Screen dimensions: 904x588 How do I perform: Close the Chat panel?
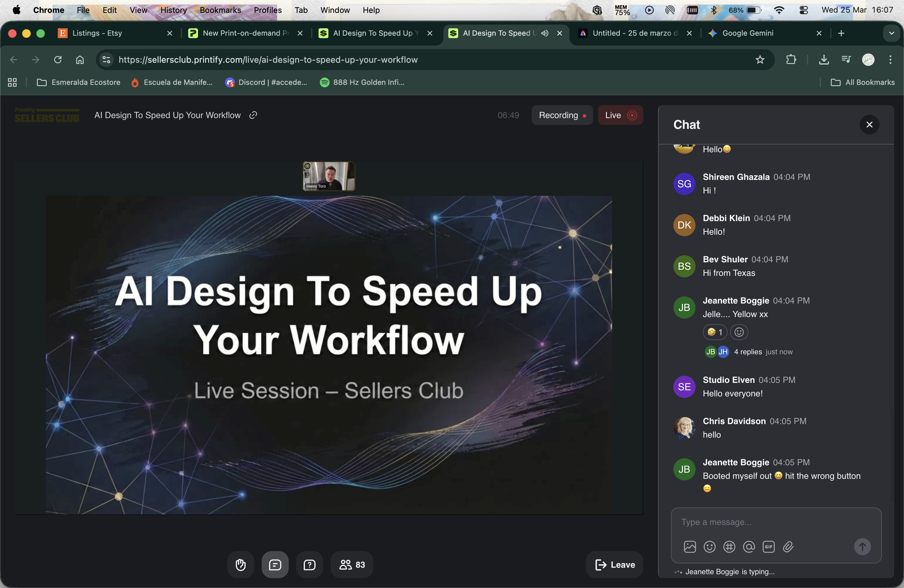(869, 125)
